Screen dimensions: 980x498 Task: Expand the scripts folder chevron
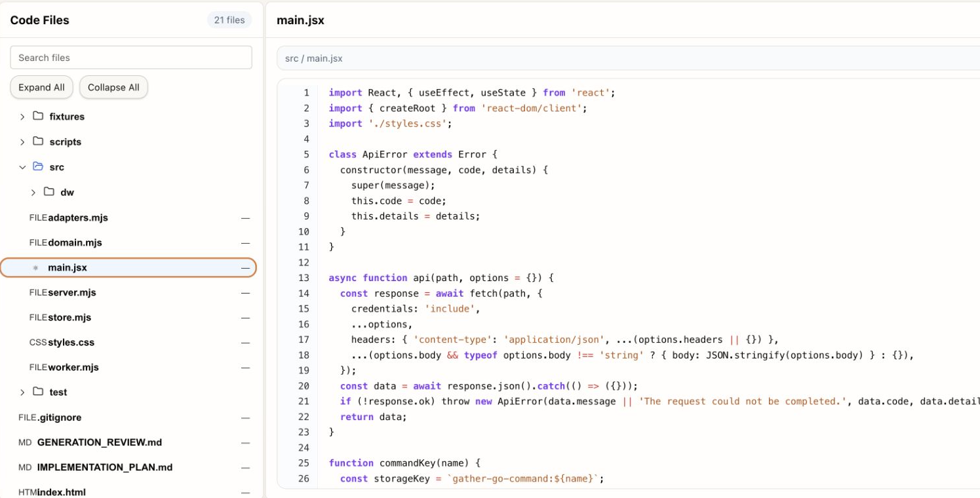pos(22,142)
